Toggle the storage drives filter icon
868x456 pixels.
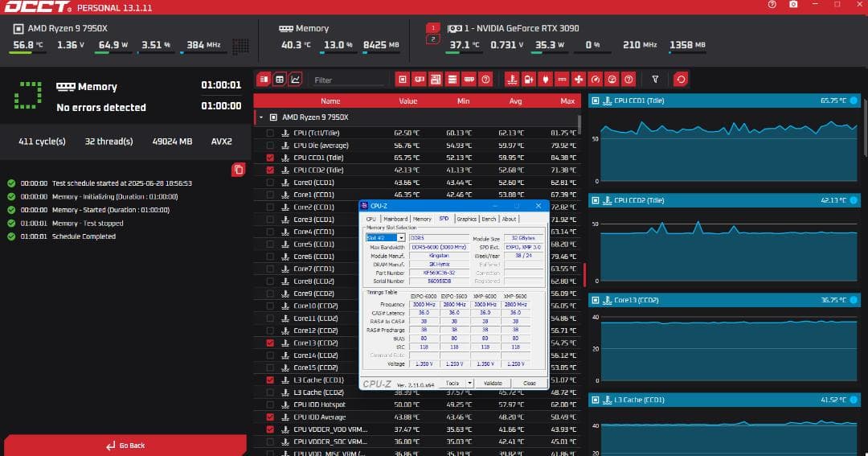pyautogui.click(x=452, y=80)
